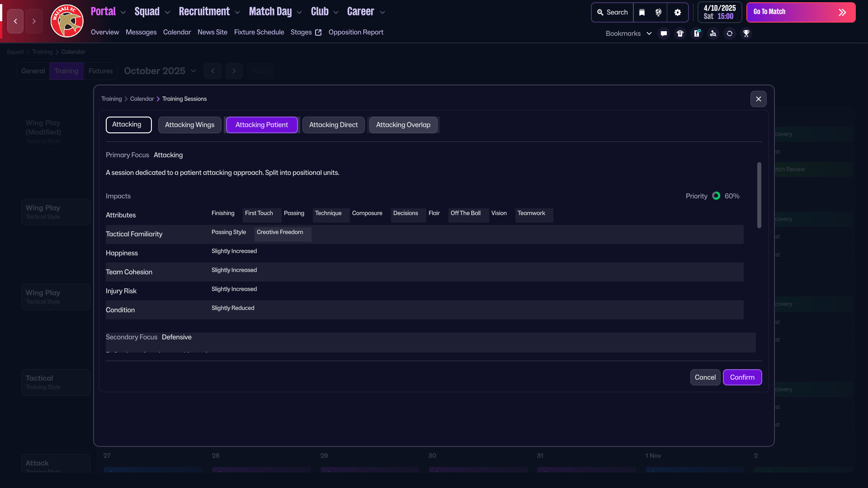This screenshot has height=488, width=868.
Task: Click the circular arrows bookmark icon
Action: tap(729, 33)
